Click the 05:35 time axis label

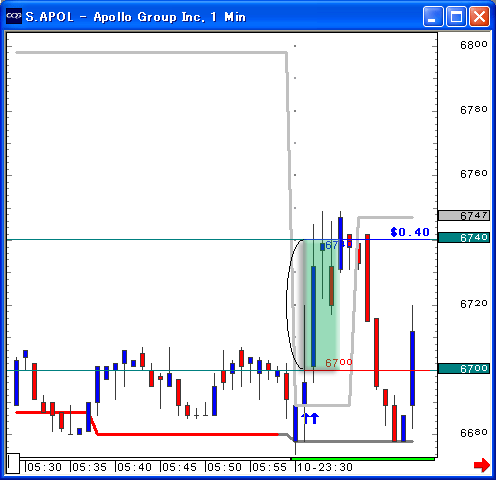click(89, 467)
